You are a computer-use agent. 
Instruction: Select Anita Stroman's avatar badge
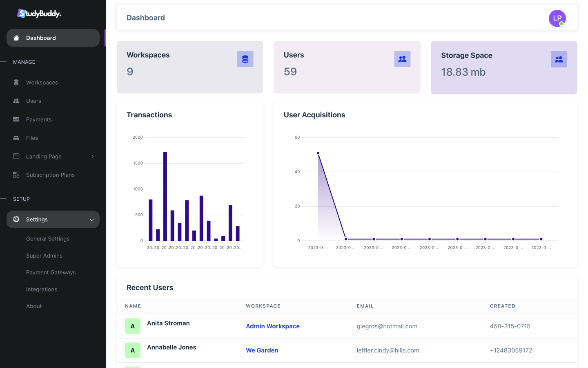pos(133,326)
